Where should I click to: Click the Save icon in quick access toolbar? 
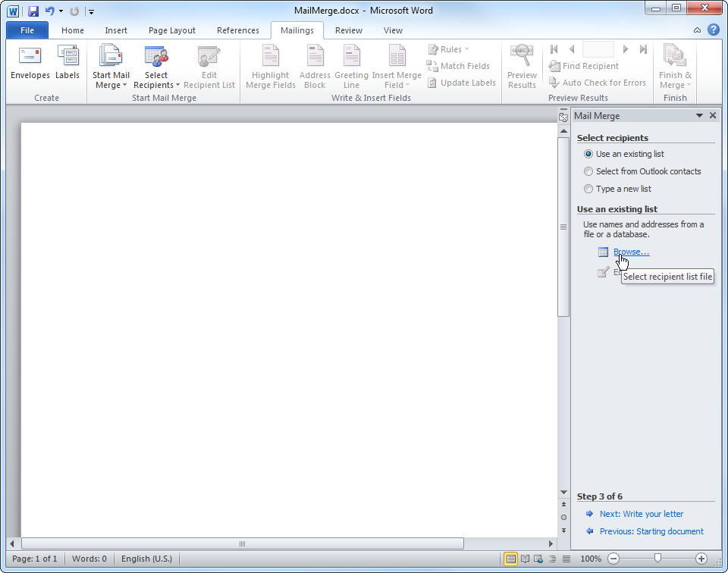pyautogui.click(x=33, y=11)
